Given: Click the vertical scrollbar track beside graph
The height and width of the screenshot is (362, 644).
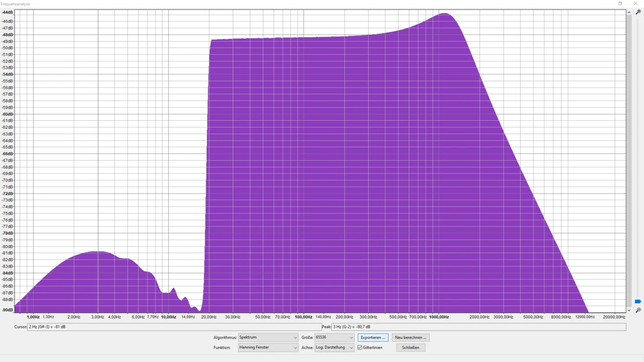Looking at the screenshot, I should coord(629,151).
